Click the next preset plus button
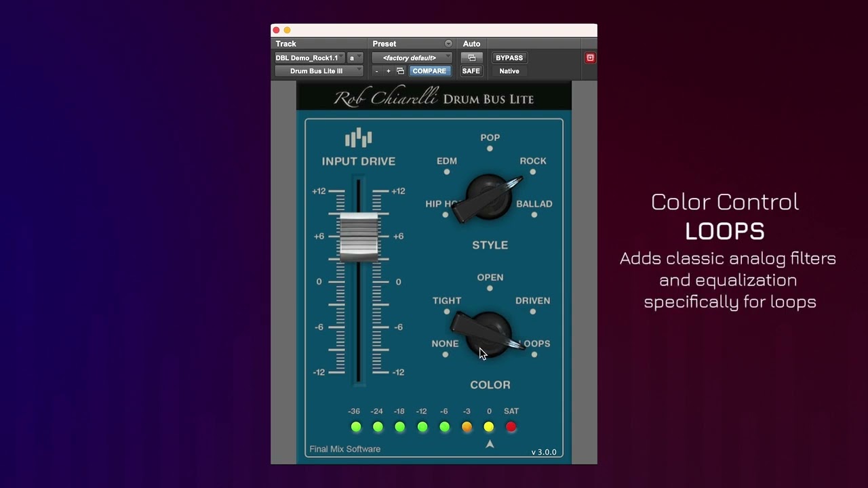The image size is (868, 488). (389, 71)
